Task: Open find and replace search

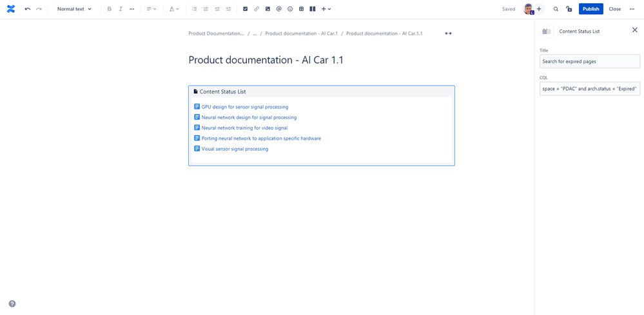Action: (x=556, y=9)
